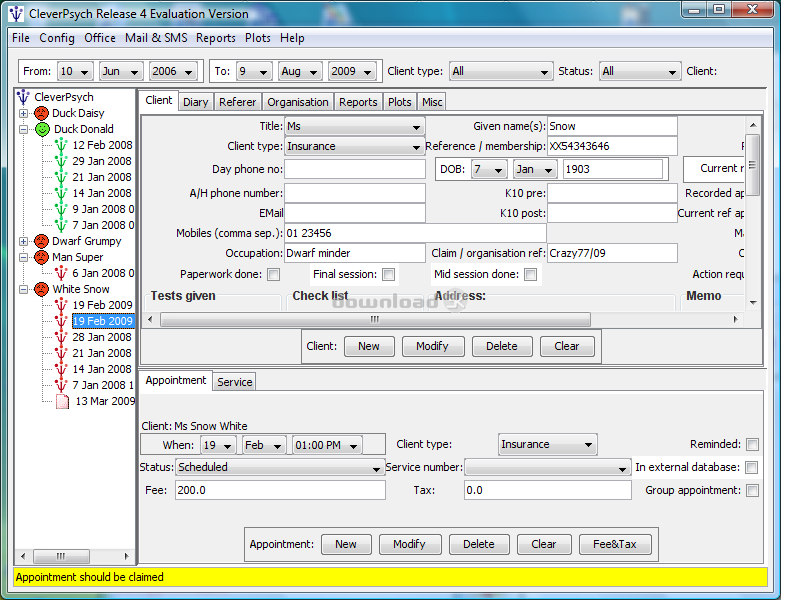
Task: Click the client form vertical scrollbar thumb
Action: (x=753, y=165)
